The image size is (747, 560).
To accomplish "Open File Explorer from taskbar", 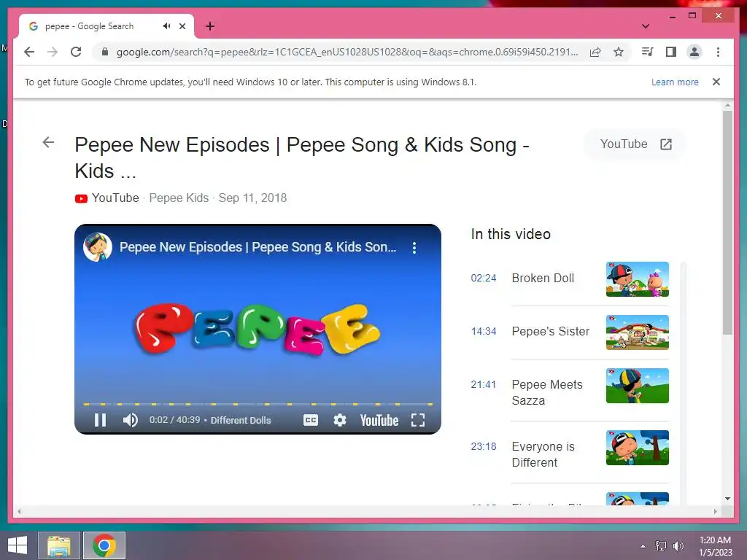I will pos(59,545).
